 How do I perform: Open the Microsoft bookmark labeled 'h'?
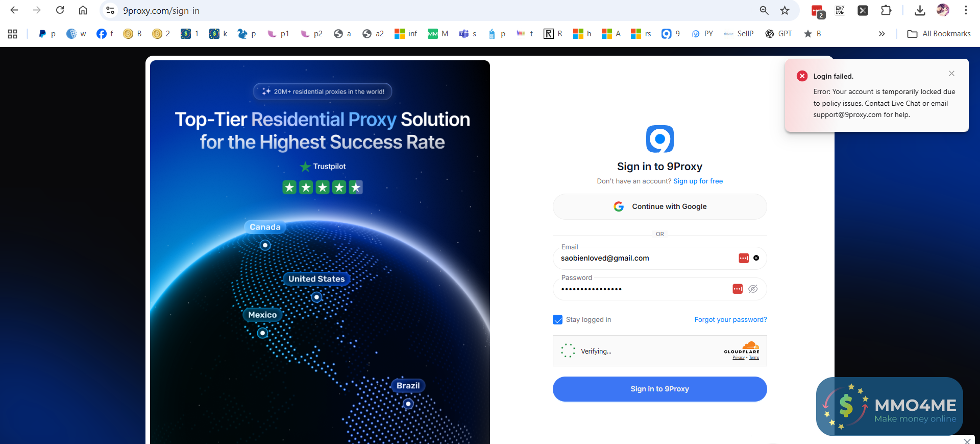(582, 34)
